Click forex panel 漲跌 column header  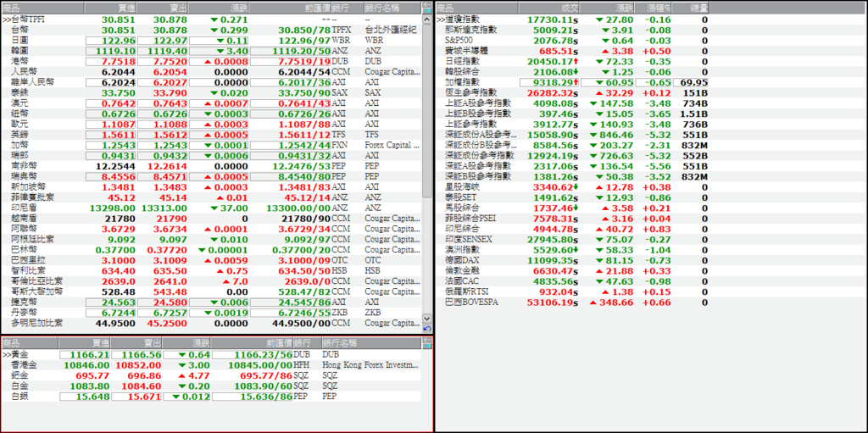click(x=219, y=8)
